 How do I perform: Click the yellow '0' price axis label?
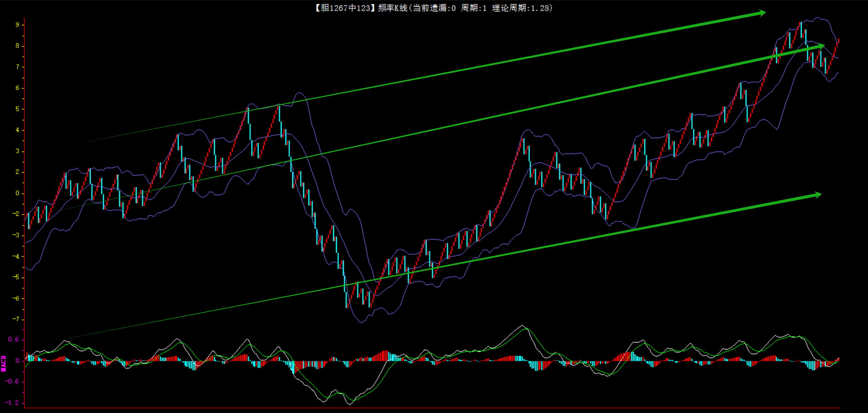point(17,193)
